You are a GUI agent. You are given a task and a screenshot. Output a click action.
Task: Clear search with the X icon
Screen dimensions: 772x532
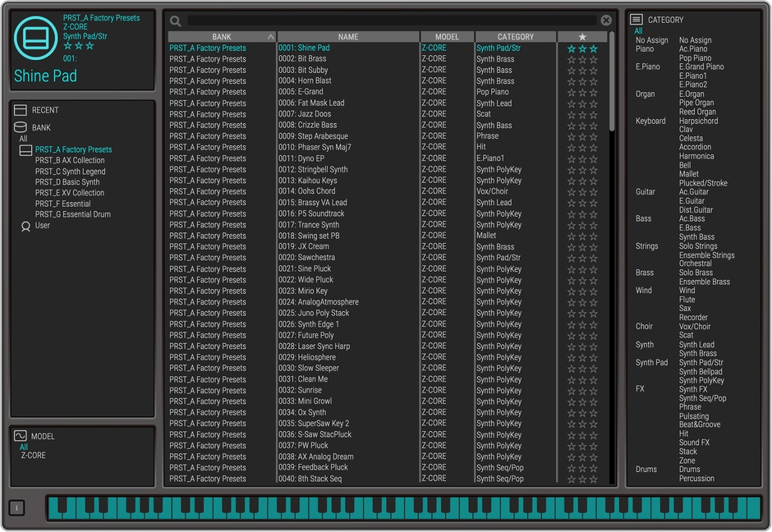click(606, 21)
